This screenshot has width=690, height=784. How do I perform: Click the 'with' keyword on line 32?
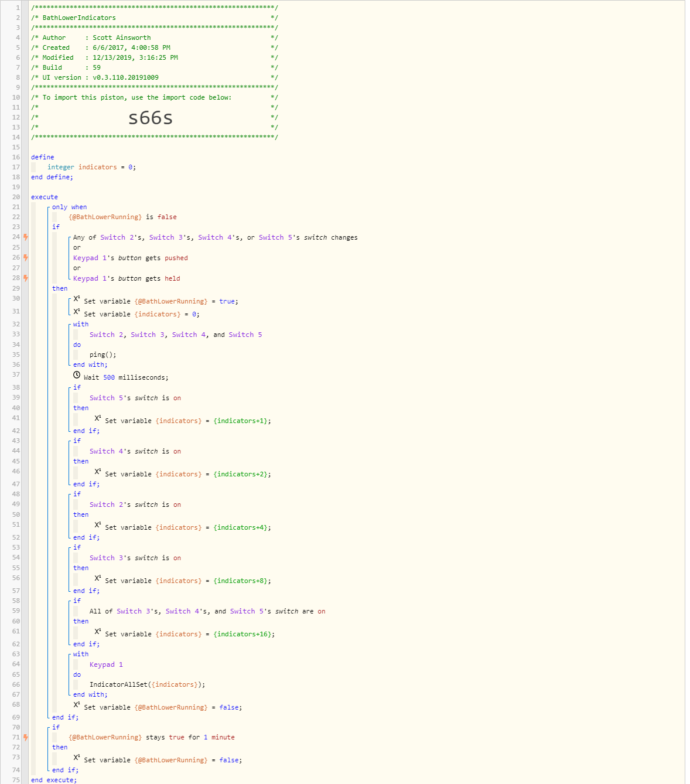click(x=81, y=324)
